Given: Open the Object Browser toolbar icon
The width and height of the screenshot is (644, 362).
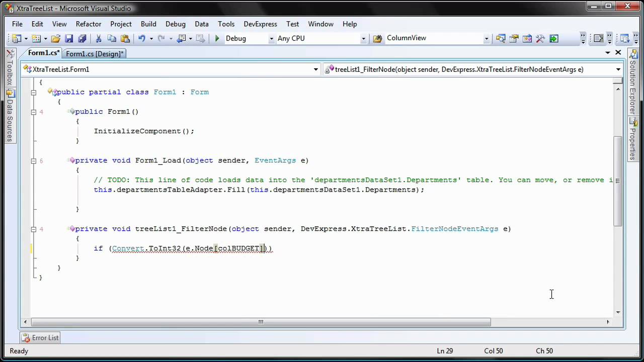Looking at the screenshot, I should click(x=527, y=38).
